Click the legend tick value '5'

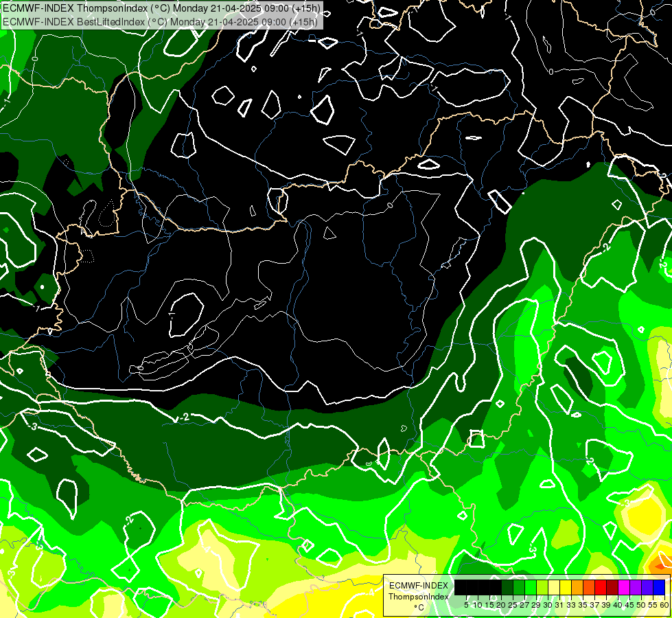(466, 605)
